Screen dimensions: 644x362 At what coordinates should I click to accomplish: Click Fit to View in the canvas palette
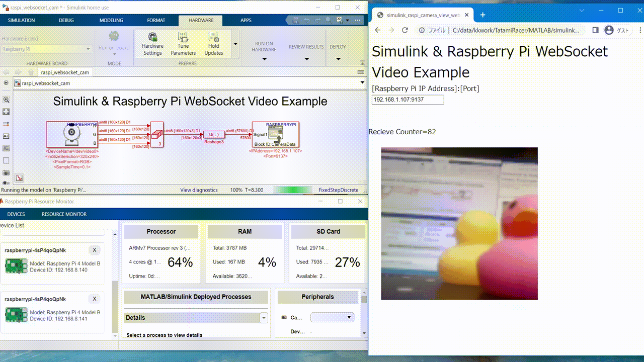(6, 112)
